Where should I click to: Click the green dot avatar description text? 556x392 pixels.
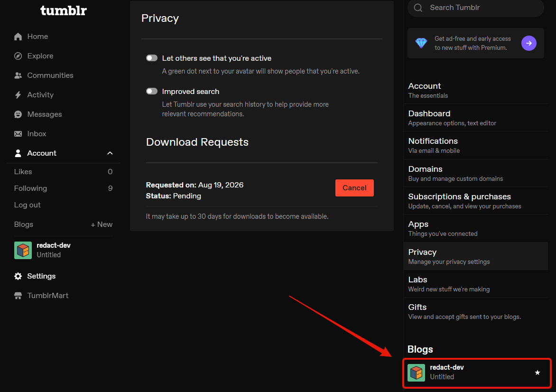260,71
